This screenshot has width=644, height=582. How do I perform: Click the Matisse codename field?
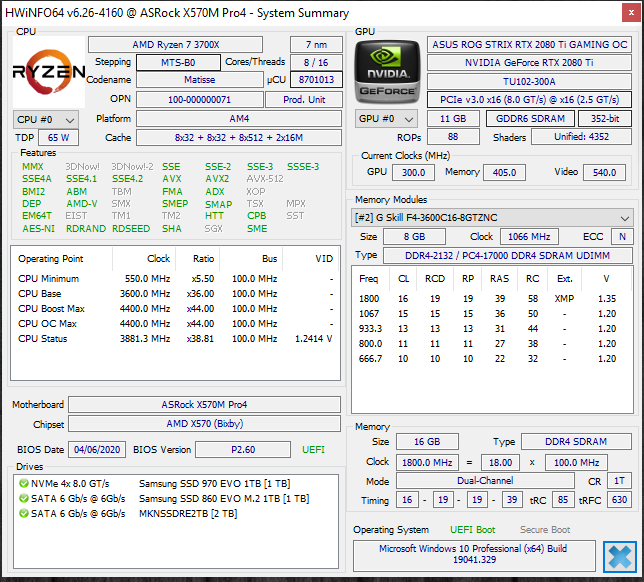coord(200,80)
